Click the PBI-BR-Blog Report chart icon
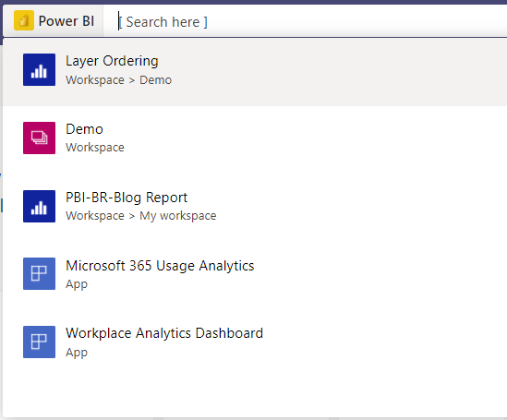 (39, 206)
